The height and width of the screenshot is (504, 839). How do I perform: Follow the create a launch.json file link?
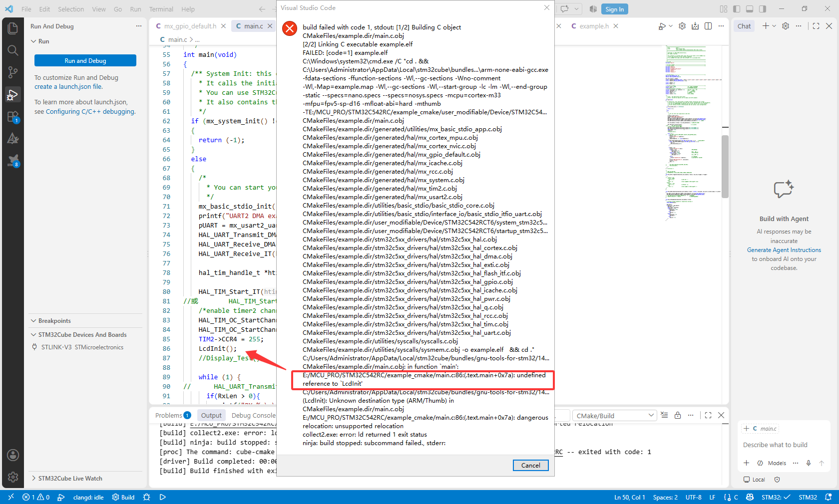[68, 86]
